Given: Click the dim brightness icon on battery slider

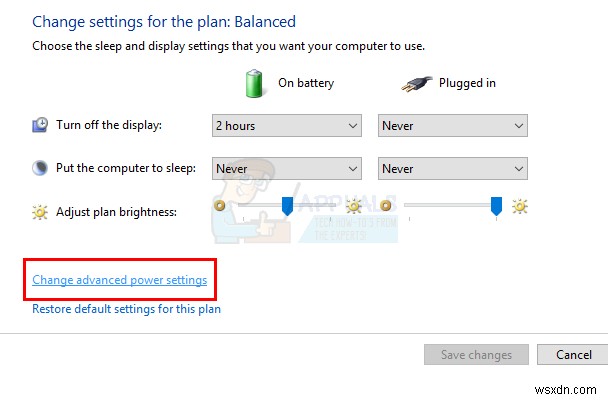Looking at the screenshot, I should (x=220, y=206).
